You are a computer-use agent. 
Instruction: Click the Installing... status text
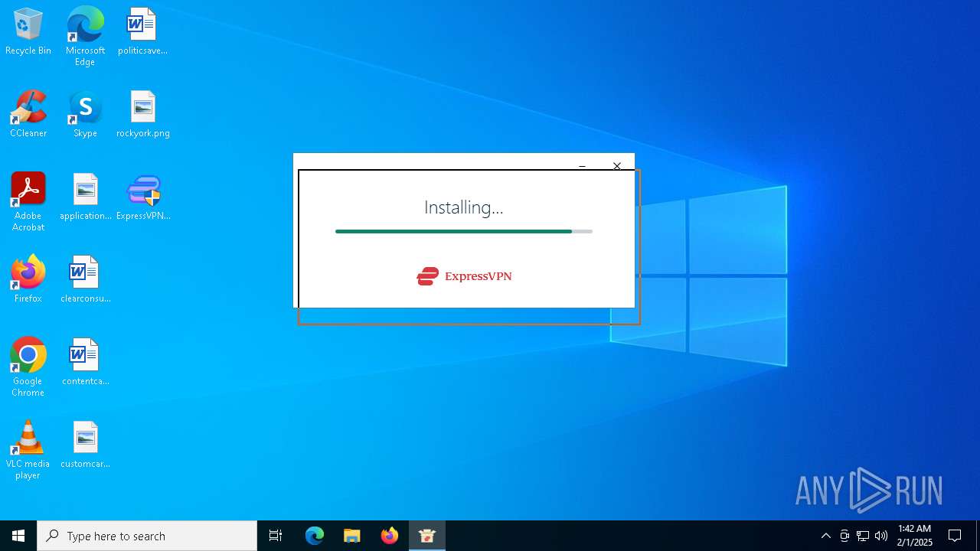tap(464, 207)
